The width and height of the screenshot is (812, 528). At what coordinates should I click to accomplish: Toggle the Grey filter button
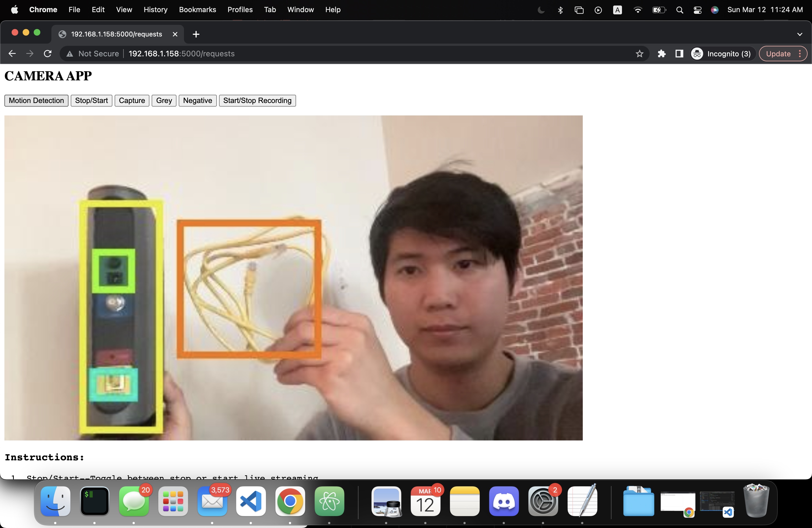click(x=164, y=101)
